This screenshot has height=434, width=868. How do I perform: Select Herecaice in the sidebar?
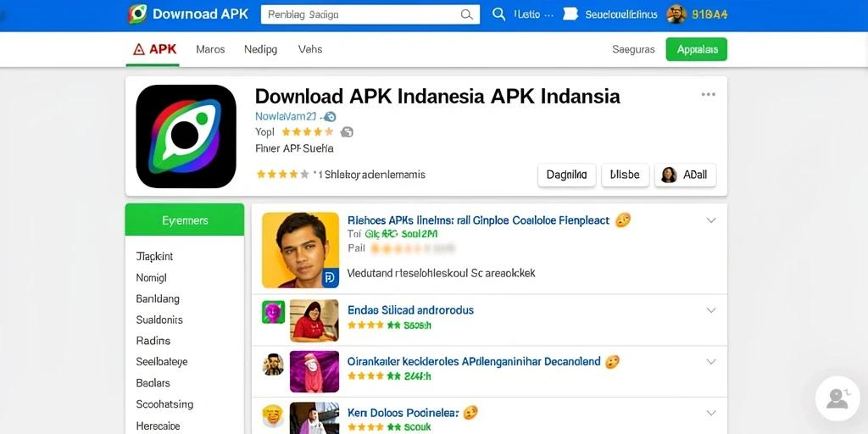[158, 426]
